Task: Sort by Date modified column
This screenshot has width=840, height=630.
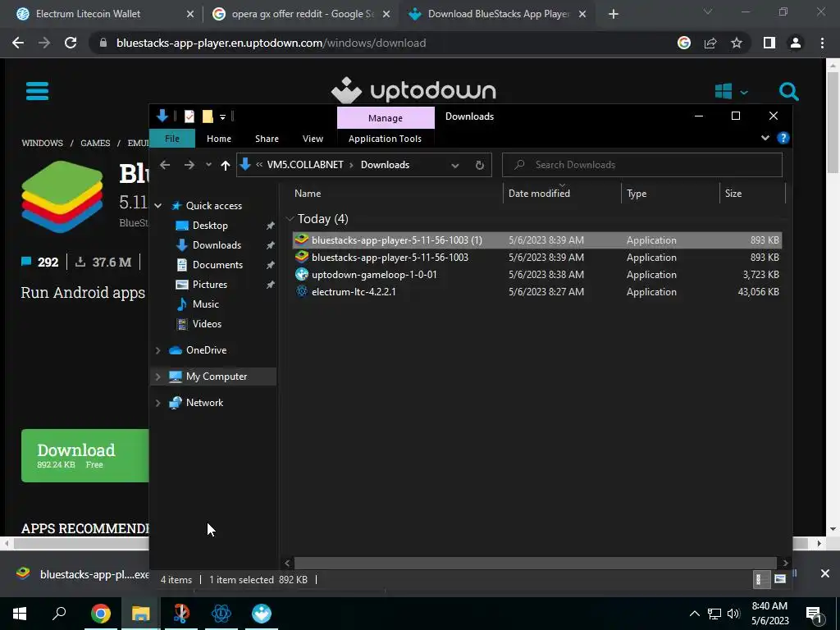Action: [x=539, y=194]
